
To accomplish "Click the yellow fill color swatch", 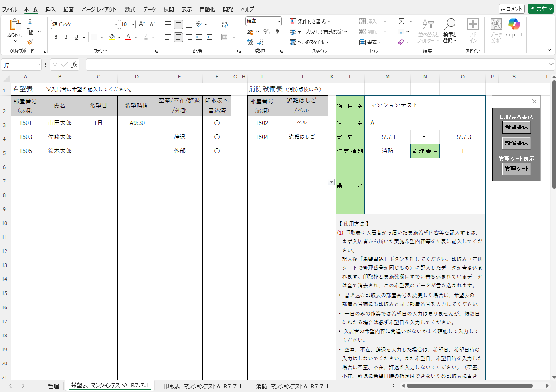I will pos(112,37).
